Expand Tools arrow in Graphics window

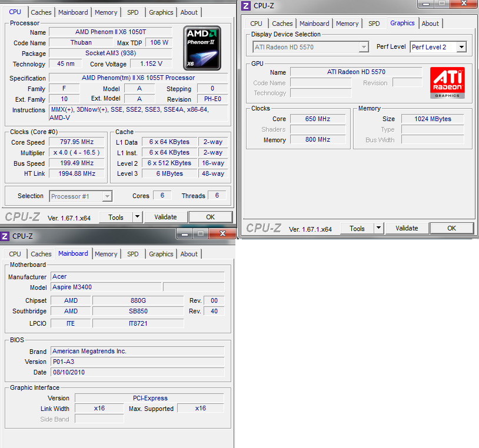[379, 228]
